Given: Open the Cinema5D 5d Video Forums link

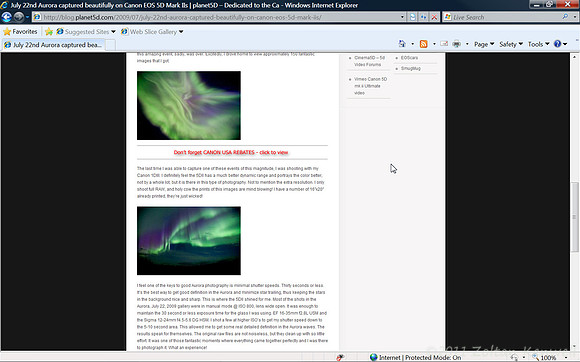Looking at the screenshot, I should tap(369, 61).
